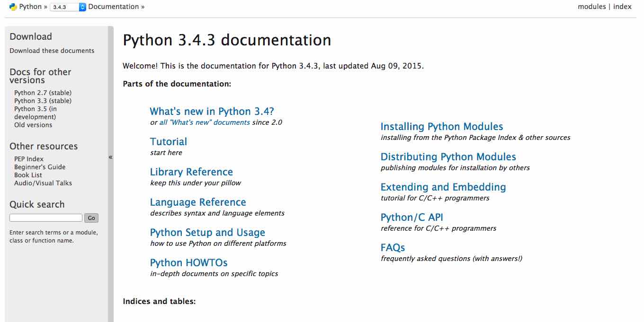
Task: Collapse the sidebar with the « arrow
Action: (110, 157)
